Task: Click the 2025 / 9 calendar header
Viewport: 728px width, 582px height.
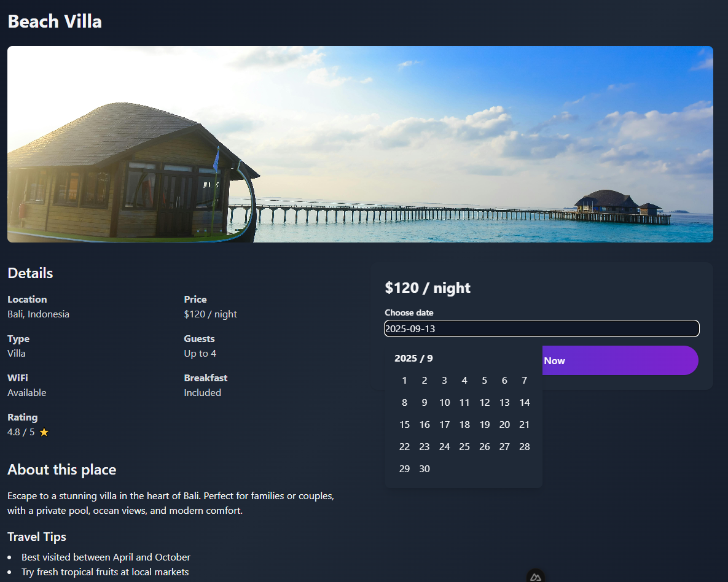Action: [413, 359]
